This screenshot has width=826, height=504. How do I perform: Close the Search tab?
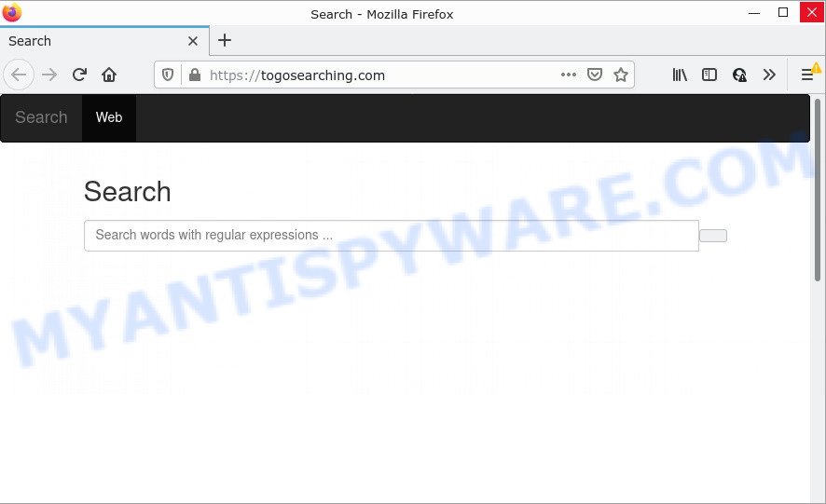pyautogui.click(x=193, y=41)
